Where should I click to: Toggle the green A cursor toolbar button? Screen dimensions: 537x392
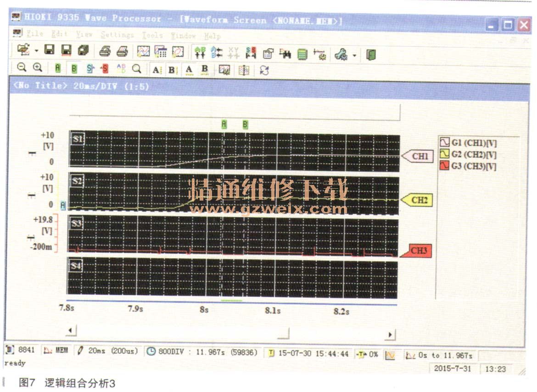pos(57,68)
